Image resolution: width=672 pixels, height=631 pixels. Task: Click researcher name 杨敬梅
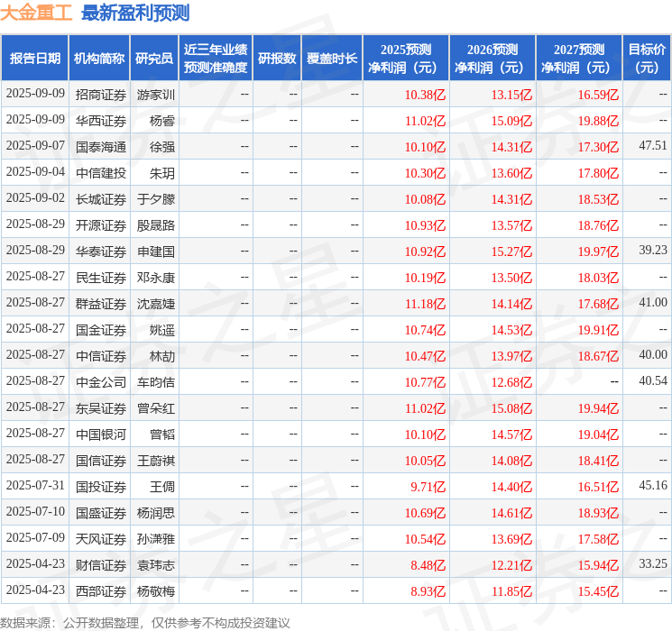(x=156, y=591)
